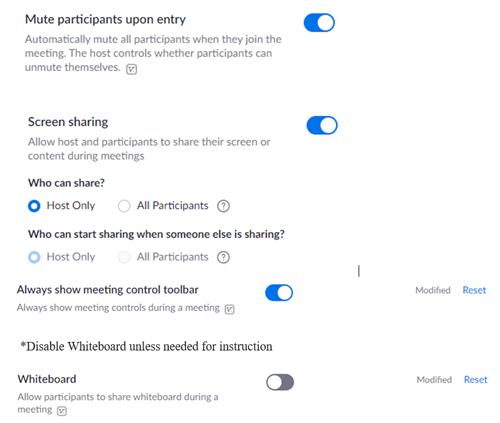Enable the Whiteboard toggle
Image resolution: width=500 pixels, height=423 pixels.
[x=280, y=382]
